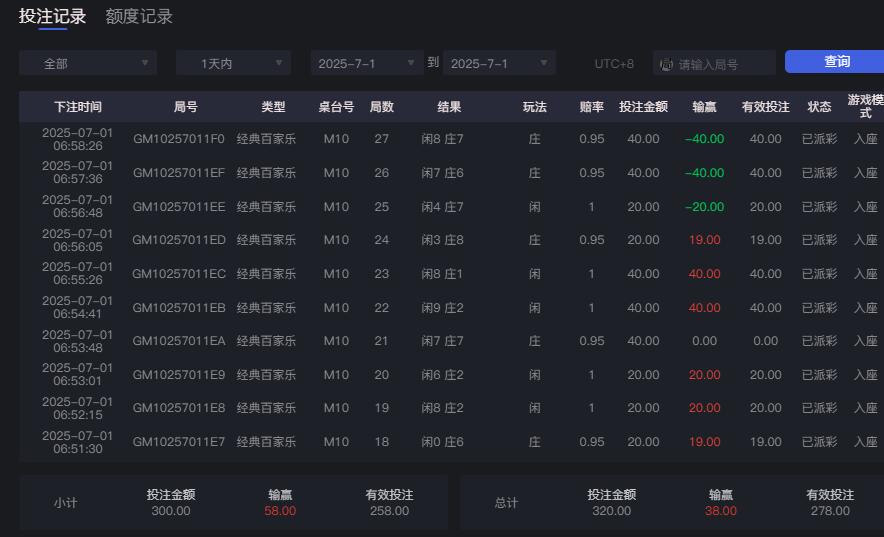Switch to the 额度记录 tab
This screenshot has height=537, width=884.
(x=139, y=16)
